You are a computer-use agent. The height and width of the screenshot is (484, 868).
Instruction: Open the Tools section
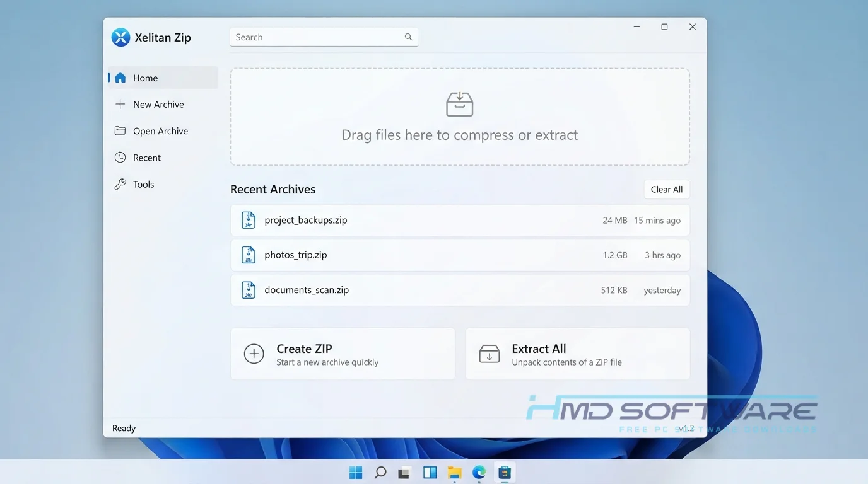[163, 184]
